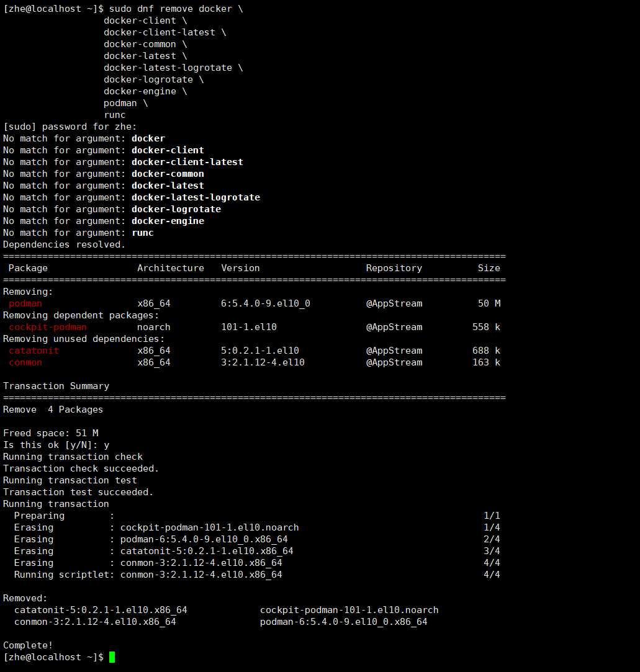
Task: Click 'sudo dnf remove docker' command text
Action: click(x=171, y=9)
